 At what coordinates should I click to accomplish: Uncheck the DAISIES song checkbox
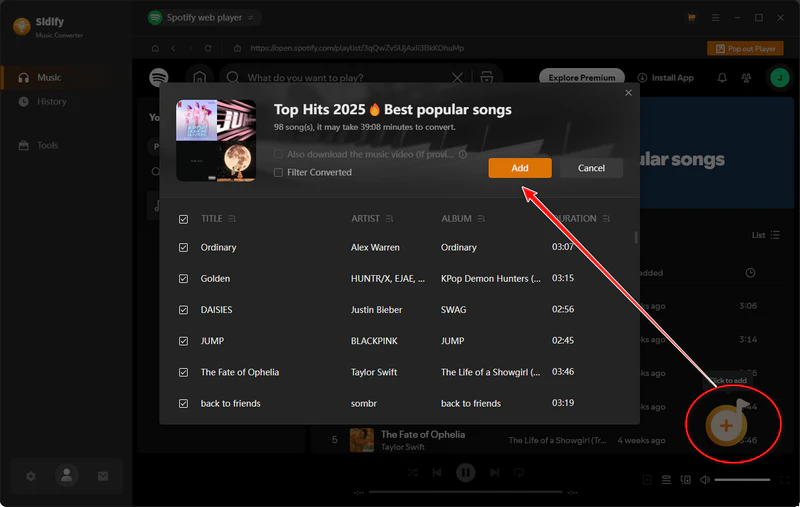183,310
